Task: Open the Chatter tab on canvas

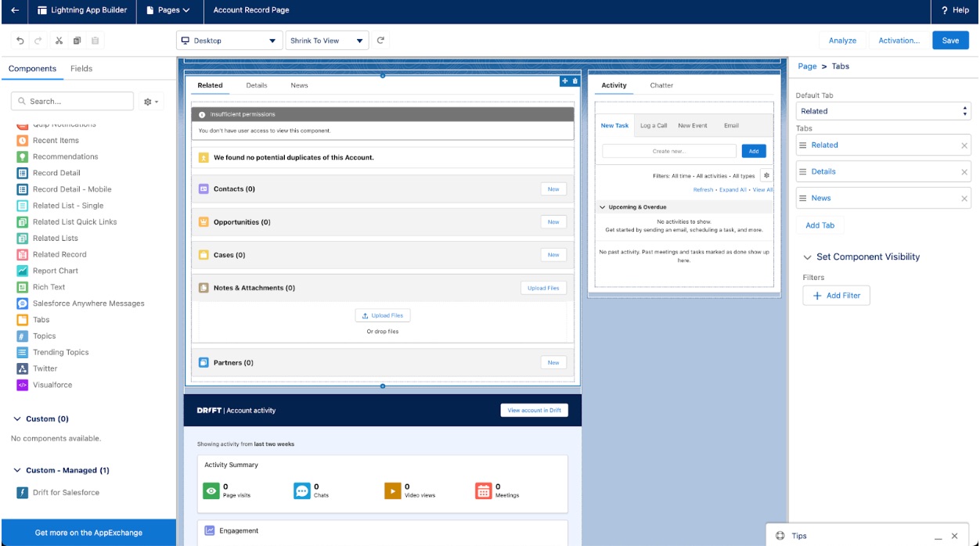Action: [x=661, y=85]
